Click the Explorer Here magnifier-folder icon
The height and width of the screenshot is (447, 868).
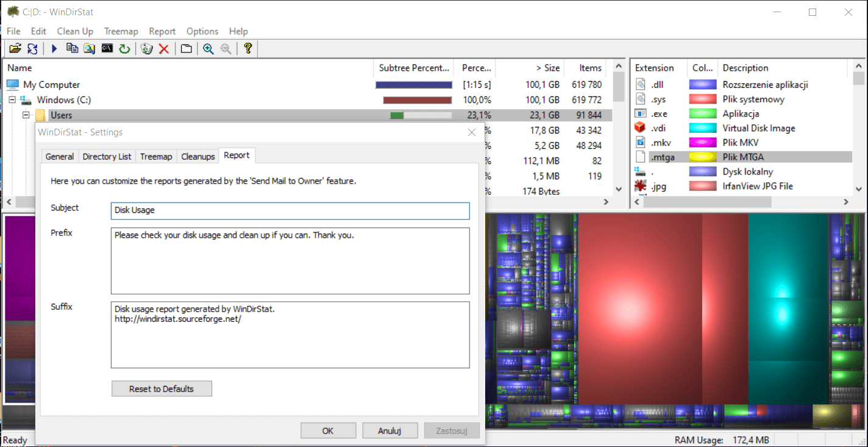90,49
